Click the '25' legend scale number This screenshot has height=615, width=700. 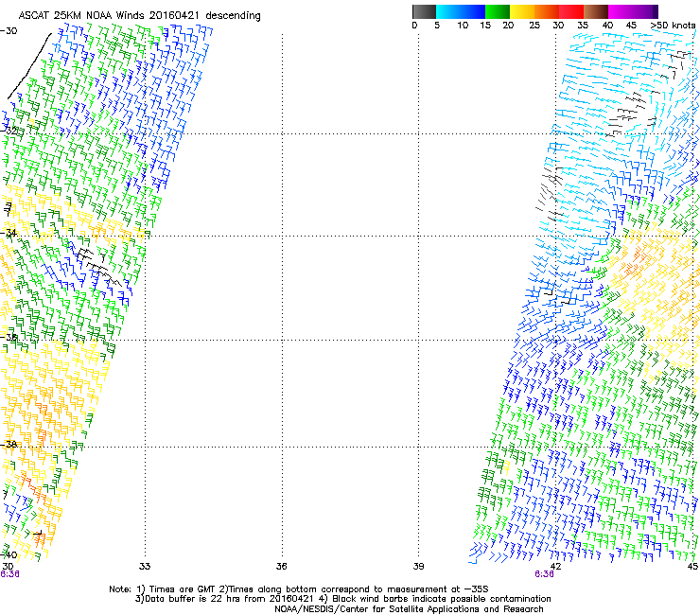pyautogui.click(x=534, y=26)
